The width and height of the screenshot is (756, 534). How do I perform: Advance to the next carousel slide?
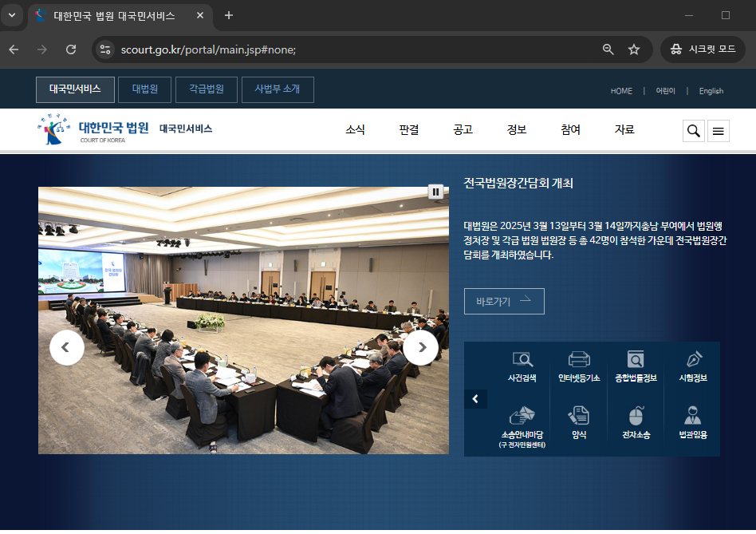(x=420, y=347)
